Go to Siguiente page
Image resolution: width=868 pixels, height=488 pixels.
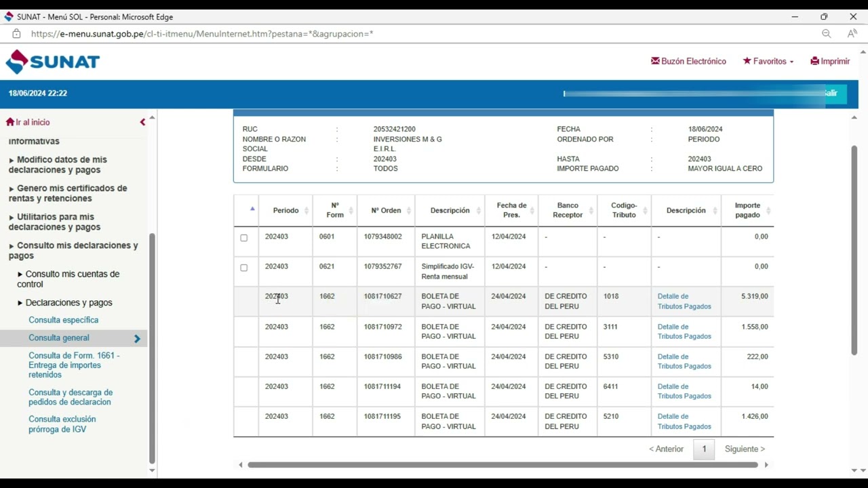point(745,449)
